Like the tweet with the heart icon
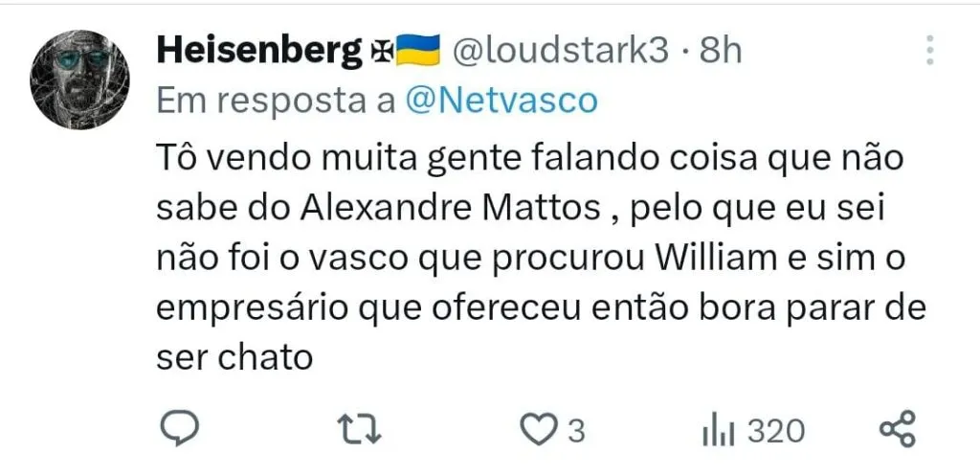The image size is (980, 476). (538, 431)
